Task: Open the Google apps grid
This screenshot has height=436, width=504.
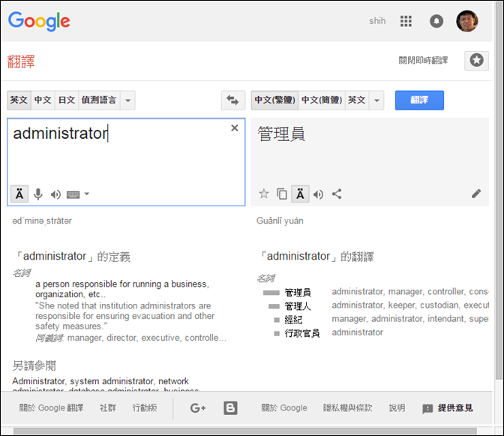Action: point(406,21)
